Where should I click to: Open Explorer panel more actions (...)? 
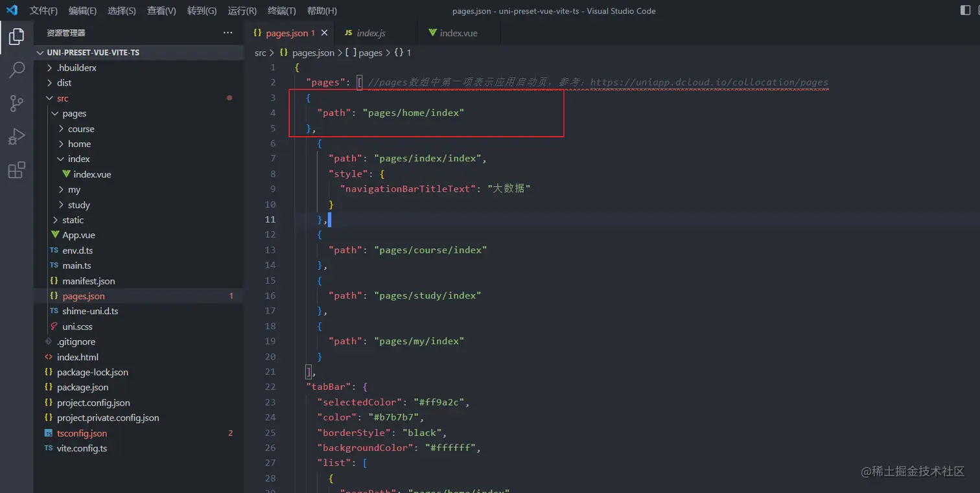coord(227,32)
